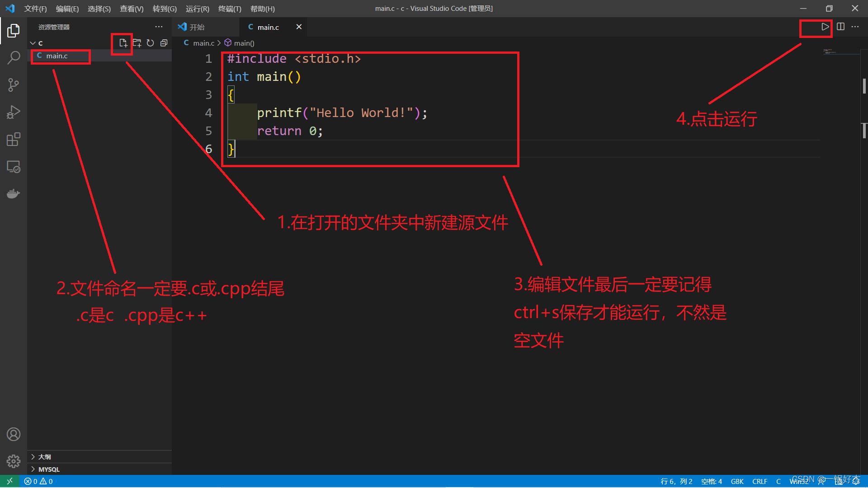Place cursor on the printf line
868x488 pixels.
342,113
